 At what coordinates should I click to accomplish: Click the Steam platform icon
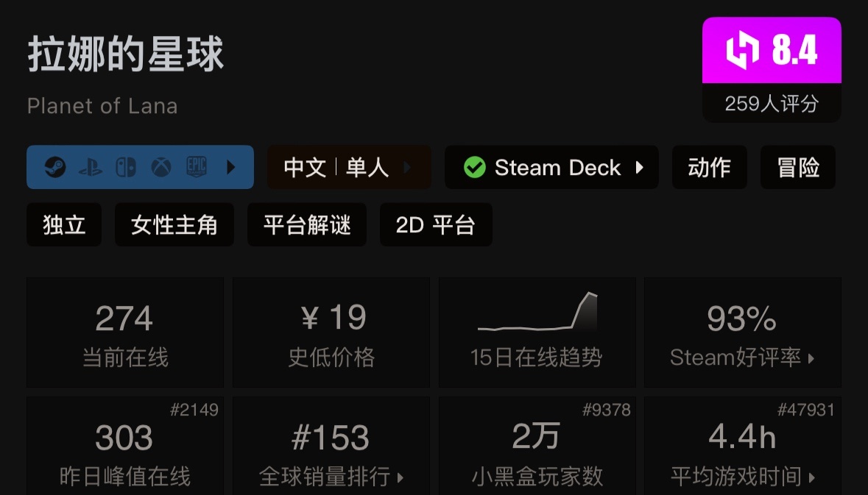pos(53,168)
